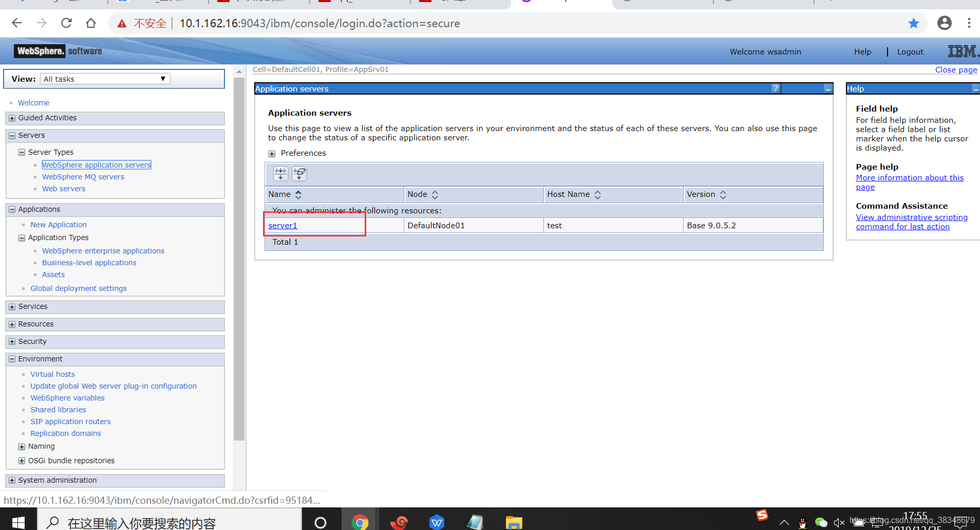The height and width of the screenshot is (530, 980).
Task: Sort the table by Name
Action: [298, 194]
